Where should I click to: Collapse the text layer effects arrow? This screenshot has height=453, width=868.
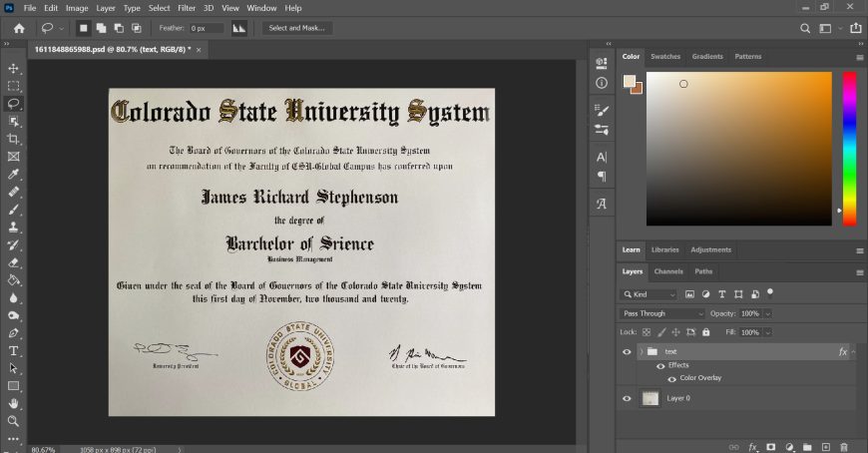coord(854,351)
